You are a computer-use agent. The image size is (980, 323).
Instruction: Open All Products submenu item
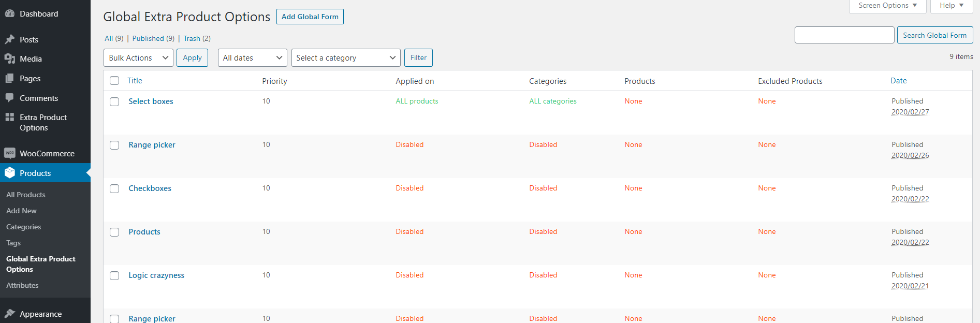[26, 195]
